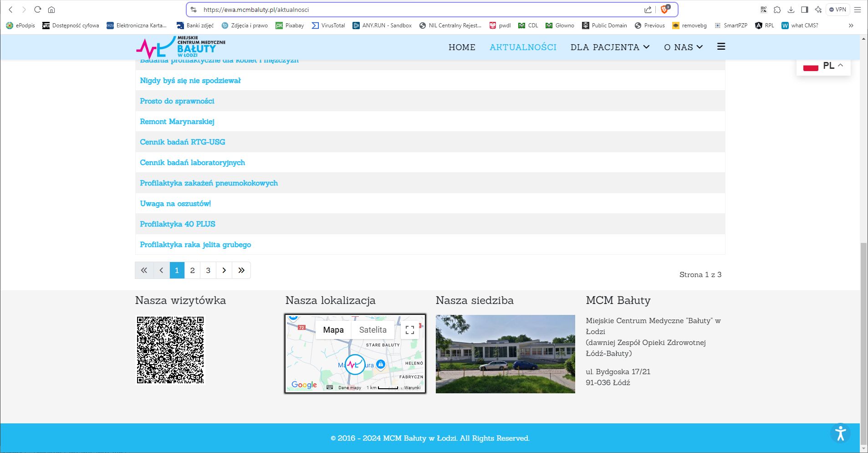Go to pagination page 2
The height and width of the screenshot is (453, 868).
[x=192, y=270]
